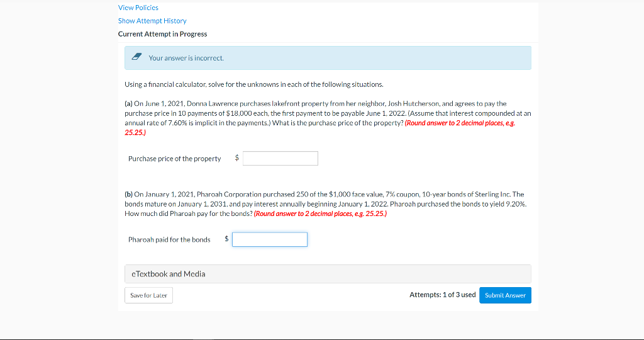
Task: Click the Save for Later button
Action: 148,295
